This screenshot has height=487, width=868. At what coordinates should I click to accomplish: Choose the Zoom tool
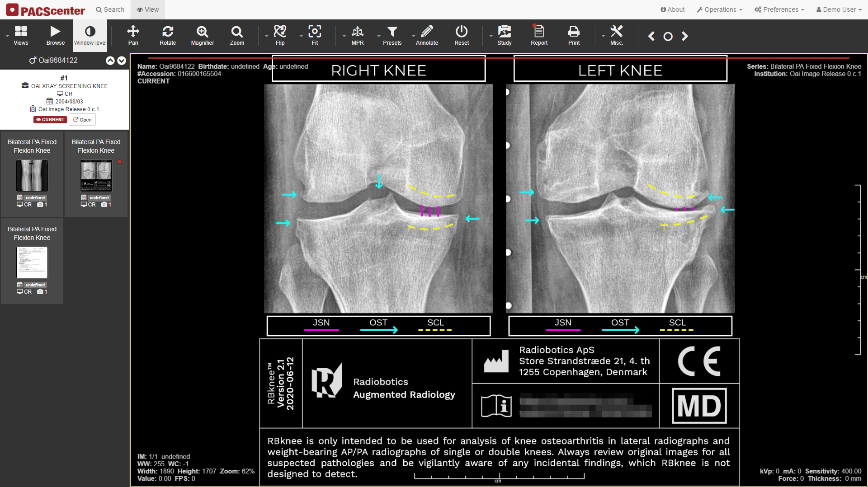point(237,36)
